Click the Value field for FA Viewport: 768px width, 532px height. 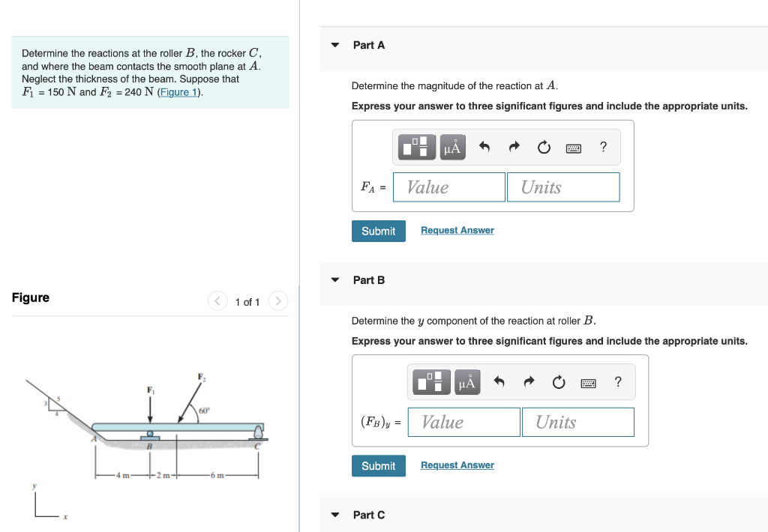448,187
